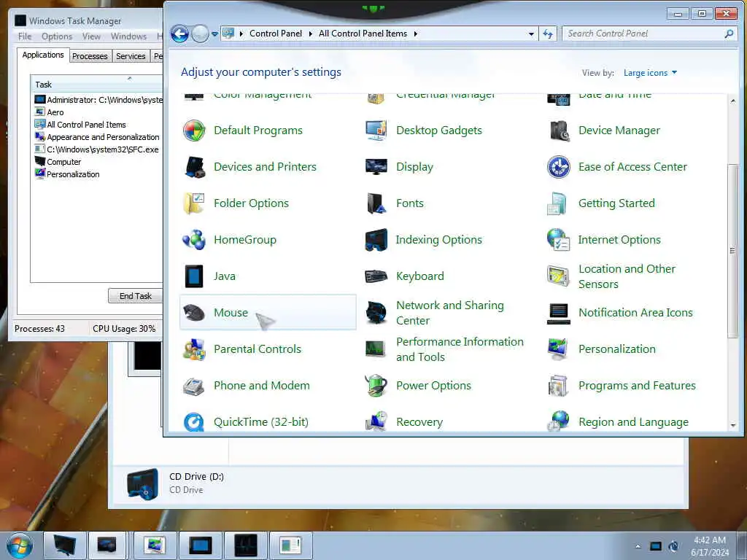Open the Default Programs icon
Image resolution: width=747 pixels, height=560 pixels.
tap(194, 131)
